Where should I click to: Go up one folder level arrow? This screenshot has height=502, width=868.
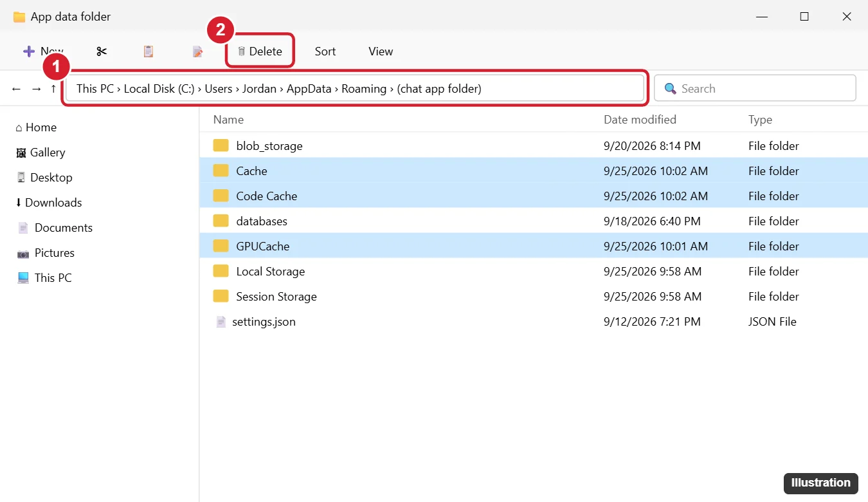point(53,89)
